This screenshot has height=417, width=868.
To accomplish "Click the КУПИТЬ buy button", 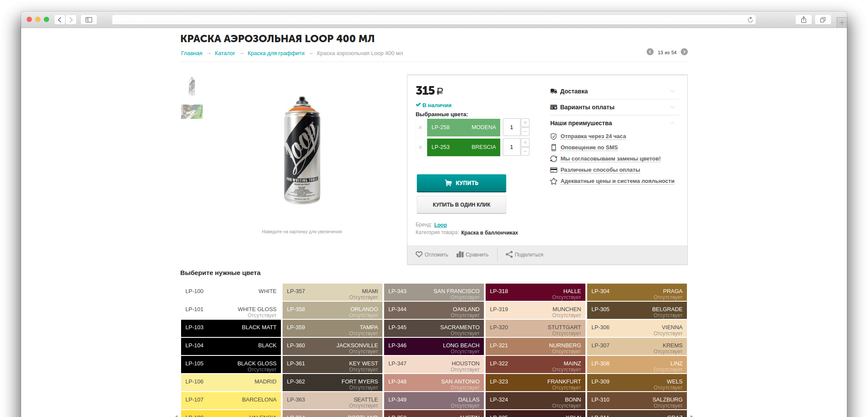I will [x=462, y=183].
